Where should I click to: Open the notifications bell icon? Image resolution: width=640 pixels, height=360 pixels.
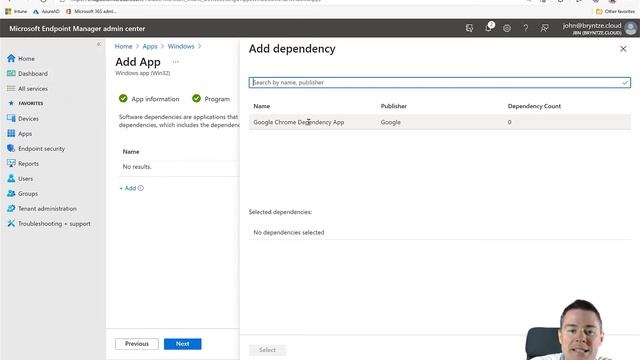(x=488, y=28)
